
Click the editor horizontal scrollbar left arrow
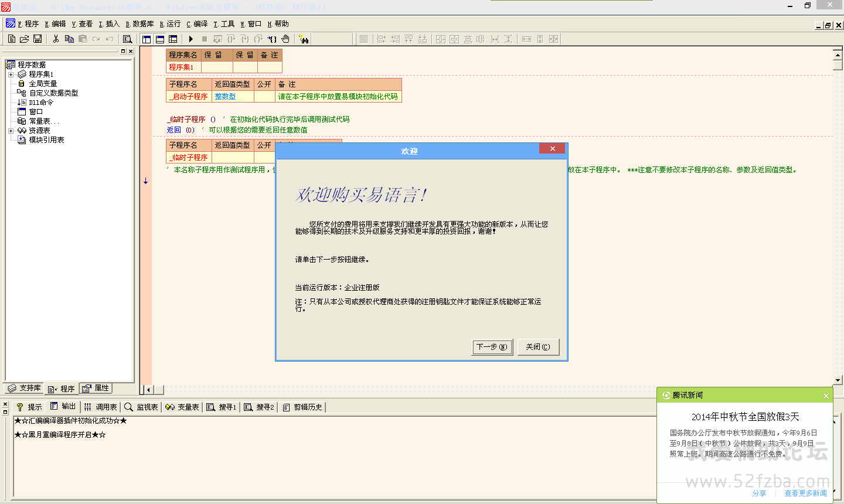[148, 390]
